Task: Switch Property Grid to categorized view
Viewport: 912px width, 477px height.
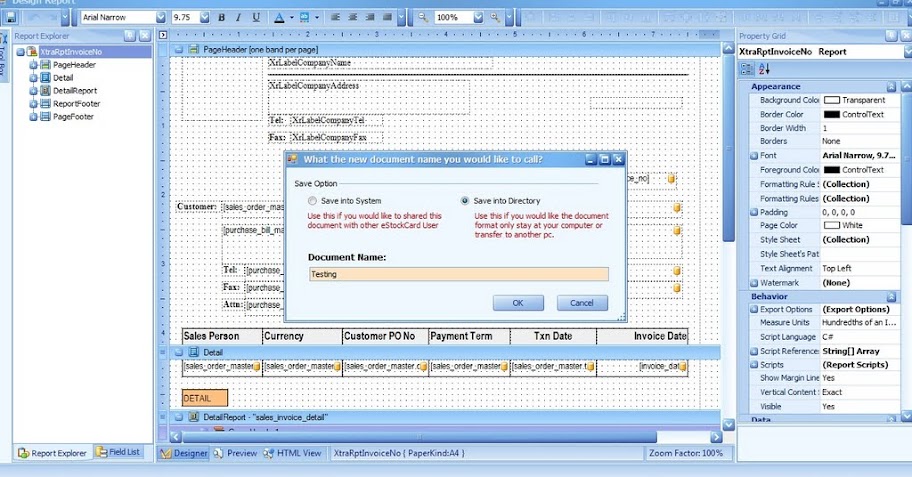Action: pyautogui.click(x=747, y=69)
